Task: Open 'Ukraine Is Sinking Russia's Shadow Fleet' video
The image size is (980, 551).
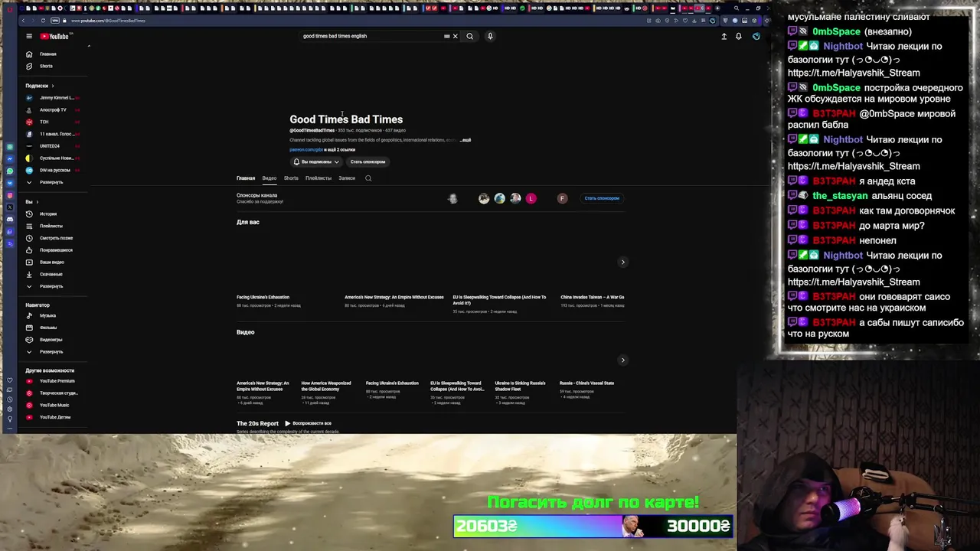Action: click(521, 386)
